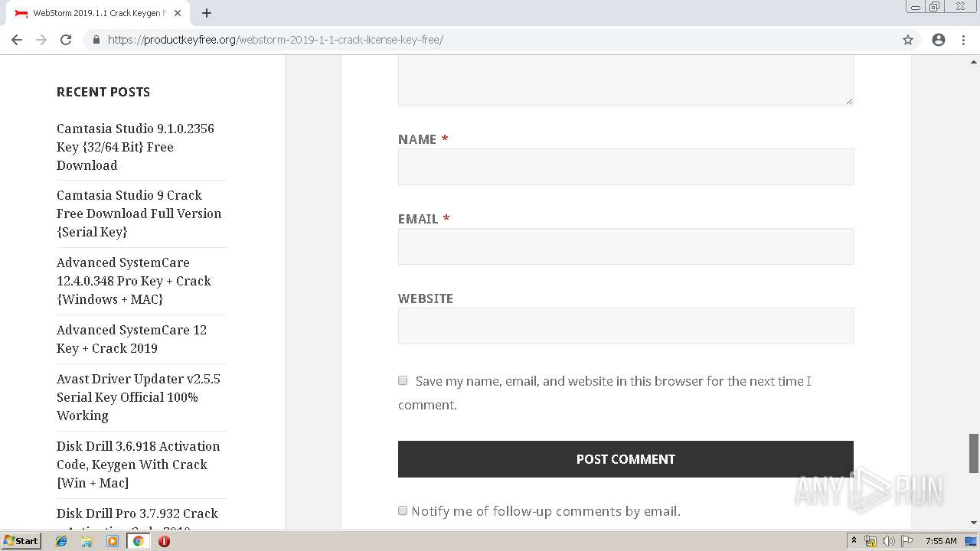Image resolution: width=980 pixels, height=551 pixels.
Task: Focus the Name input field
Action: [626, 167]
